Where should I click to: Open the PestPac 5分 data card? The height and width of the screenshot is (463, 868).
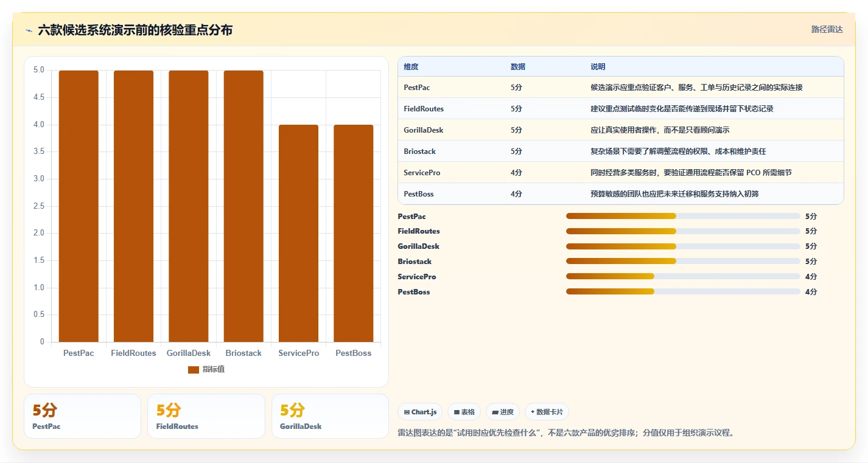[82, 416]
